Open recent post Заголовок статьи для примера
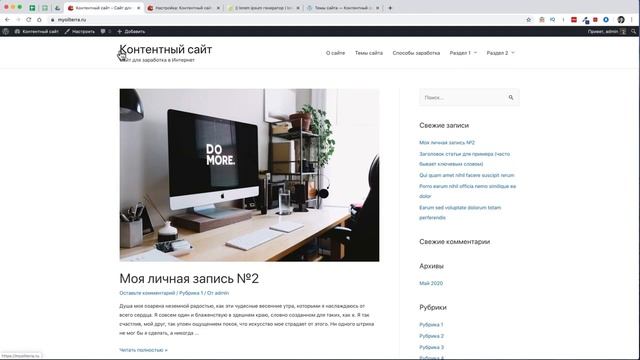This screenshot has width=640, height=360. pos(464,159)
